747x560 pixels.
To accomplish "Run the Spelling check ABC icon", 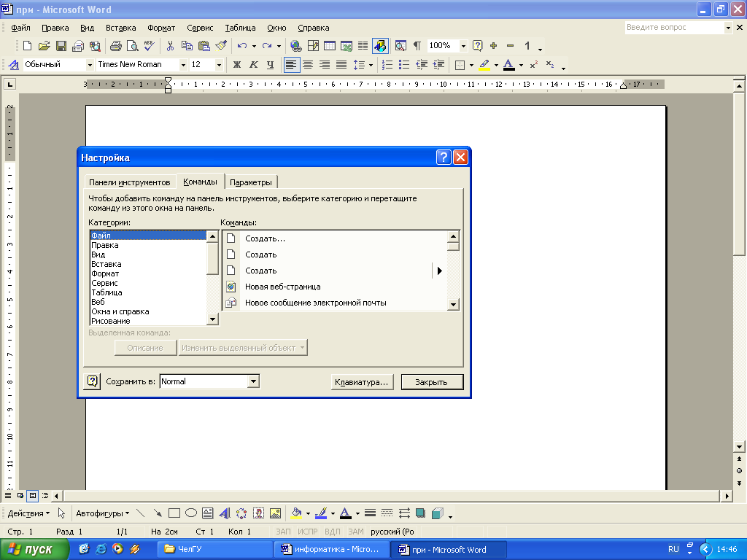I will click(x=149, y=46).
